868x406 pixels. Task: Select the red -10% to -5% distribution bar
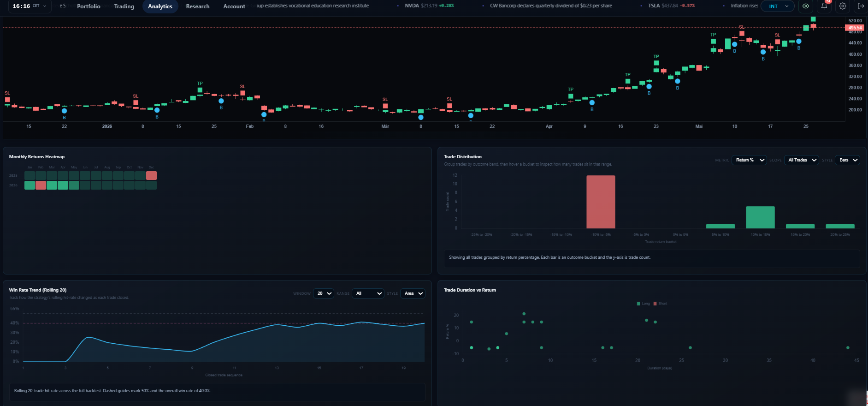601,202
